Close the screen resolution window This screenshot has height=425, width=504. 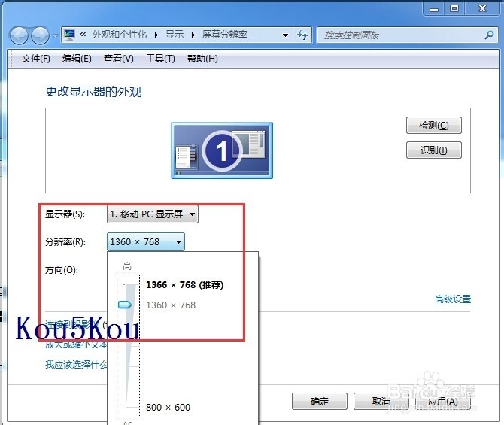(x=482, y=8)
